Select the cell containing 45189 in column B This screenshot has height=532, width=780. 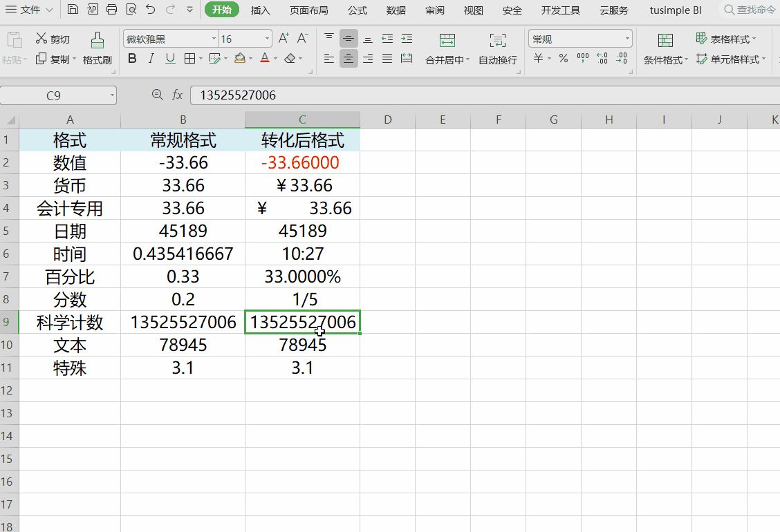(x=183, y=231)
